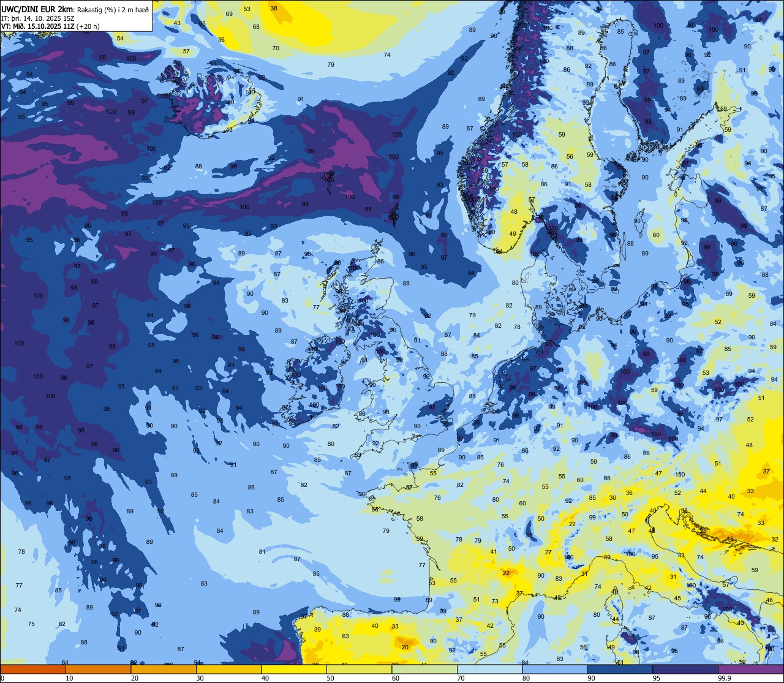Click the legend tick label "40" in the scale
Screen dimensions: 784x683
265,678
